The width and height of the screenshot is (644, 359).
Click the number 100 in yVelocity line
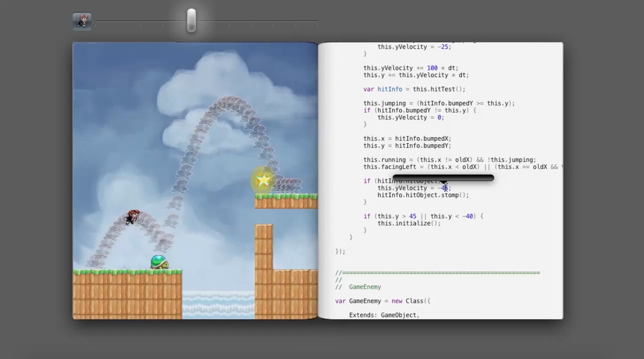[x=432, y=68]
